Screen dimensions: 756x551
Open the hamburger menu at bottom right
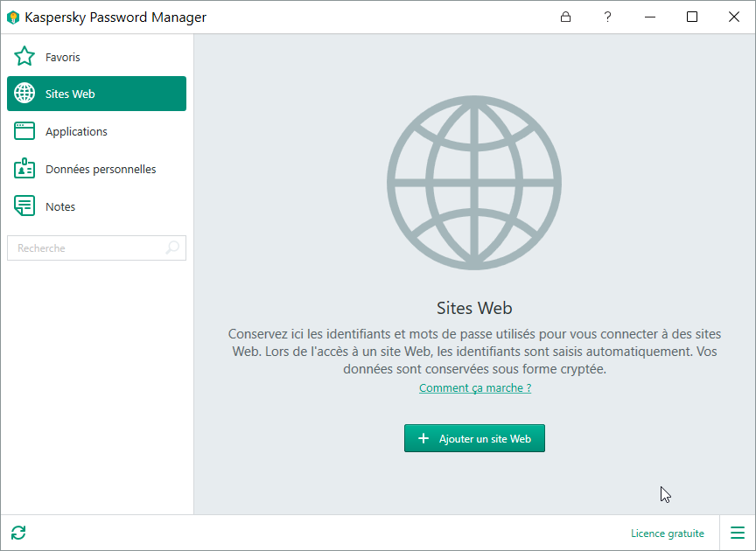738,533
